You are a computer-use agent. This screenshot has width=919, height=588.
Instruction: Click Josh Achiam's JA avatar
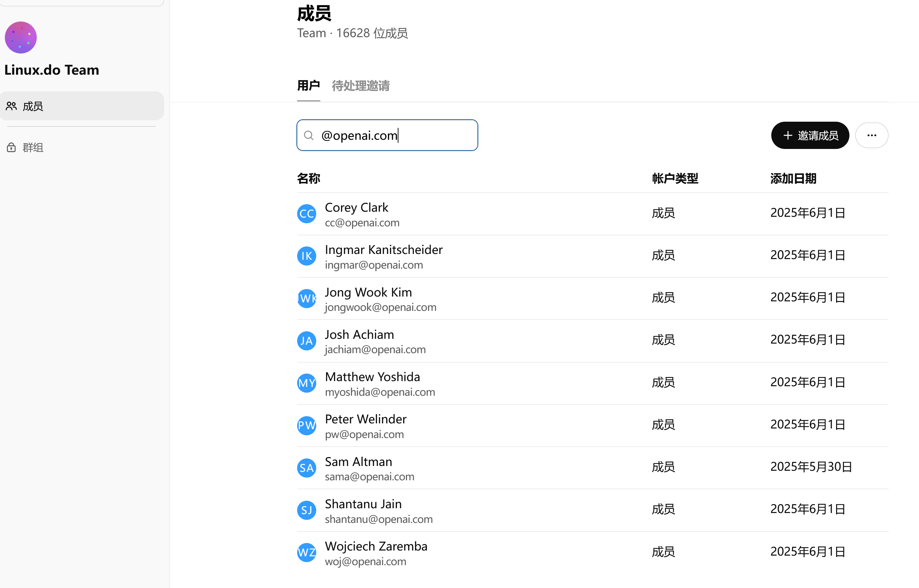pyautogui.click(x=306, y=341)
